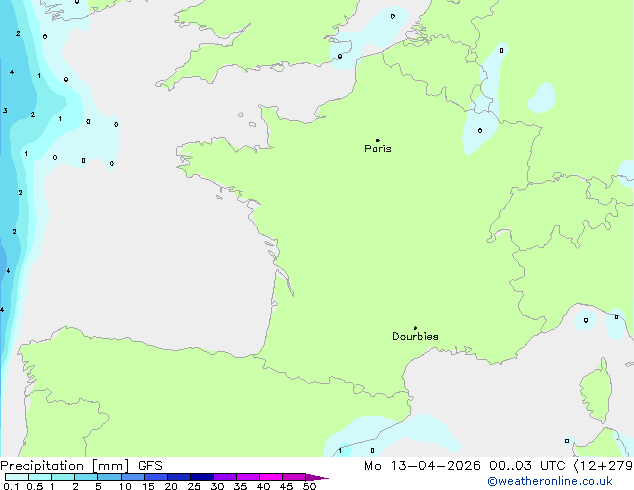
Task: Select legend swatch between 45 and 50
Action: pos(294,477)
